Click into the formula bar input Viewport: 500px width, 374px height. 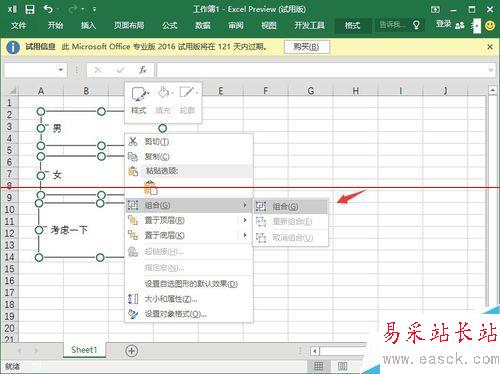pyautogui.click(x=322, y=70)
